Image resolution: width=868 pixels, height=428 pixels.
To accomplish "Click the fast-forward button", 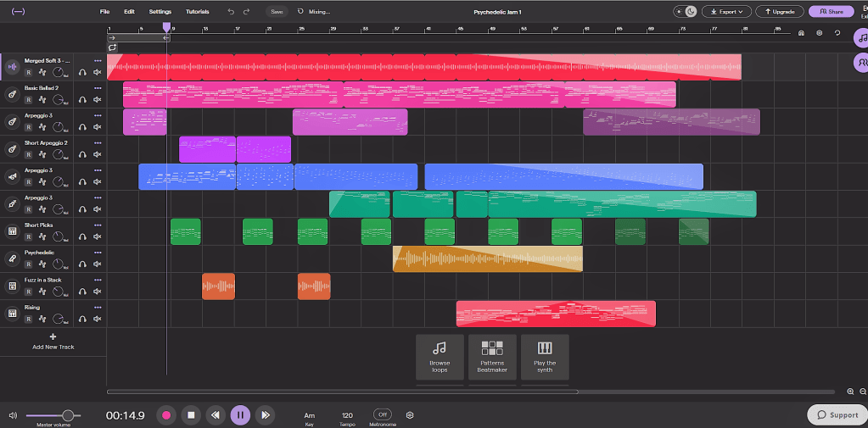I will [266, 415].
